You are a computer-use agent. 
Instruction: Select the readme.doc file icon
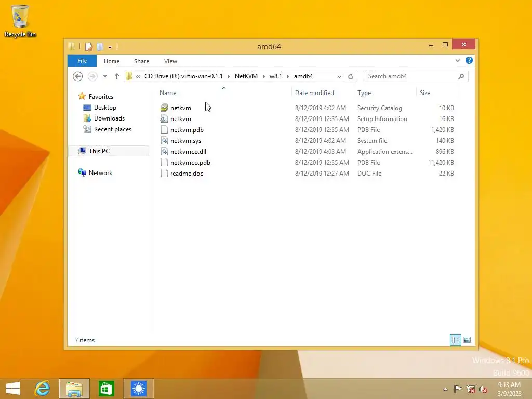164,173
